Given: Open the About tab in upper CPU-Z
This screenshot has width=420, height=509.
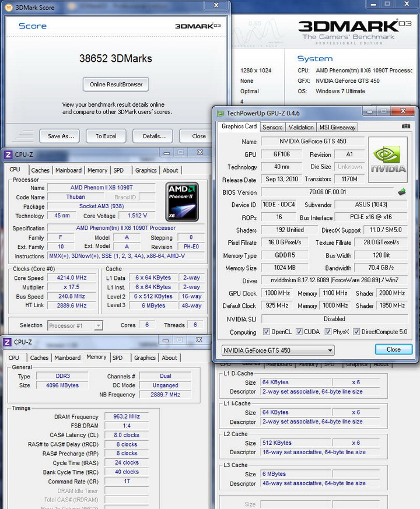Looking at the screenshot, I should pos(170,170).
